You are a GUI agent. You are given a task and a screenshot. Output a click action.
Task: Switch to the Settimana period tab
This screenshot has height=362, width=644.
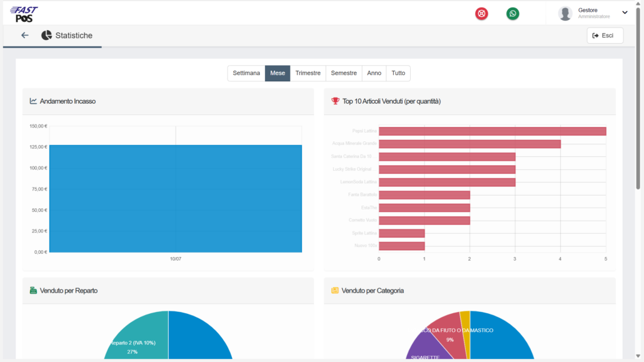(x=246, y=73)
